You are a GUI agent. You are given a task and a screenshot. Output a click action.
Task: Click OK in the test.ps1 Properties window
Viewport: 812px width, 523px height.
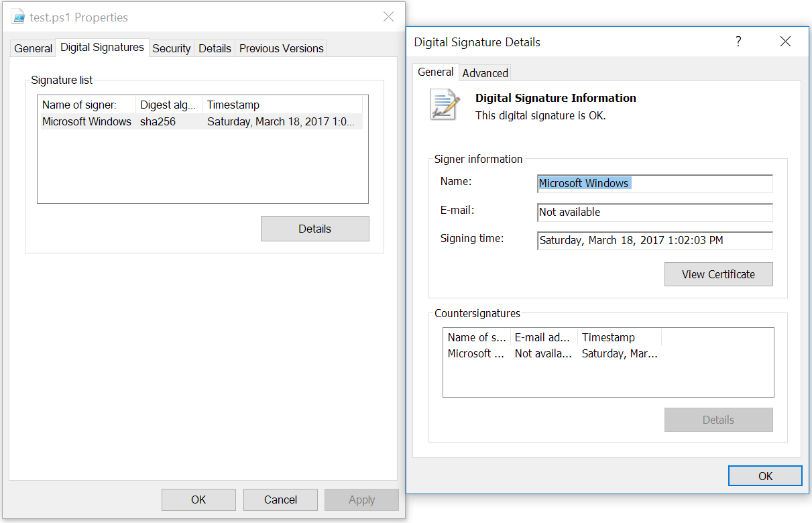point(198,500)
